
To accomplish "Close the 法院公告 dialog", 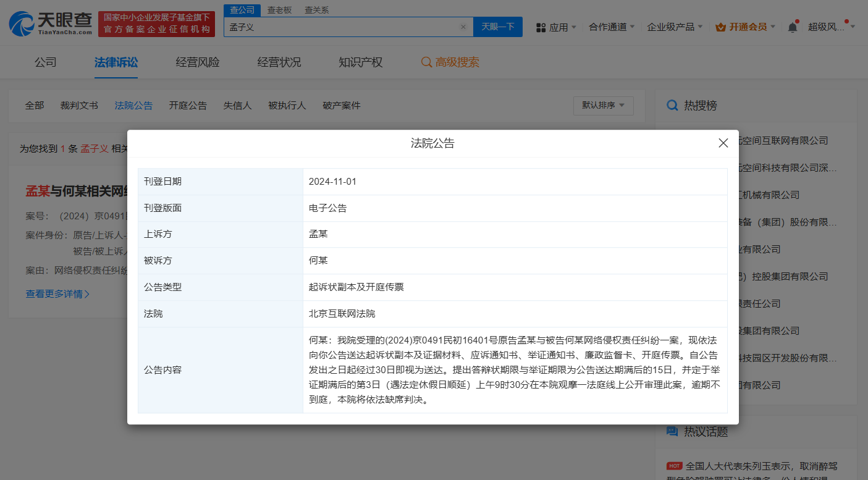I will point(723,143).
